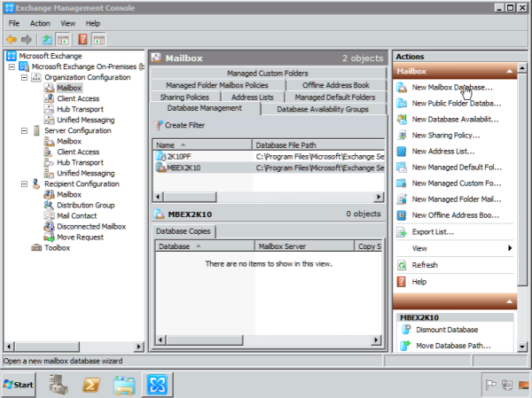Switch to the Offline Address Book tab
Screen dimensions: 532x398
pos(336,85)
